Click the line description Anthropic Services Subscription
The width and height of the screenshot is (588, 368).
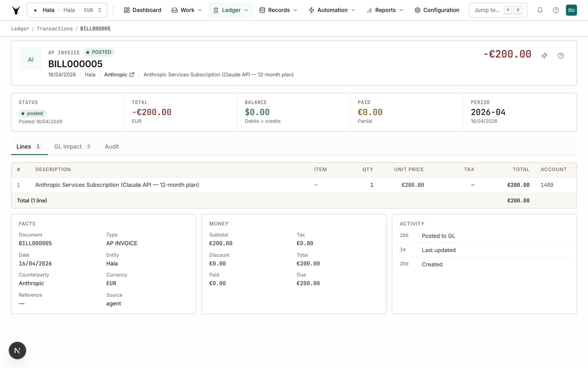pos(117,185)
